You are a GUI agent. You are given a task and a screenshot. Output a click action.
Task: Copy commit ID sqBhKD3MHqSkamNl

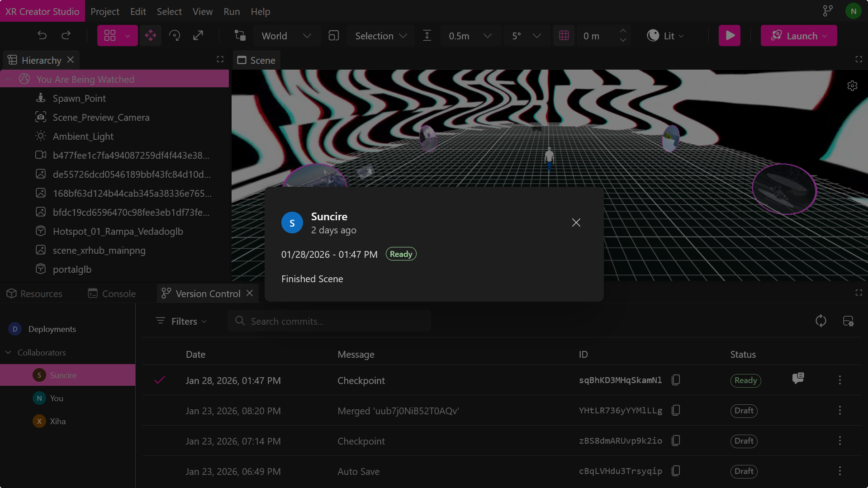[x=676, y=380]
